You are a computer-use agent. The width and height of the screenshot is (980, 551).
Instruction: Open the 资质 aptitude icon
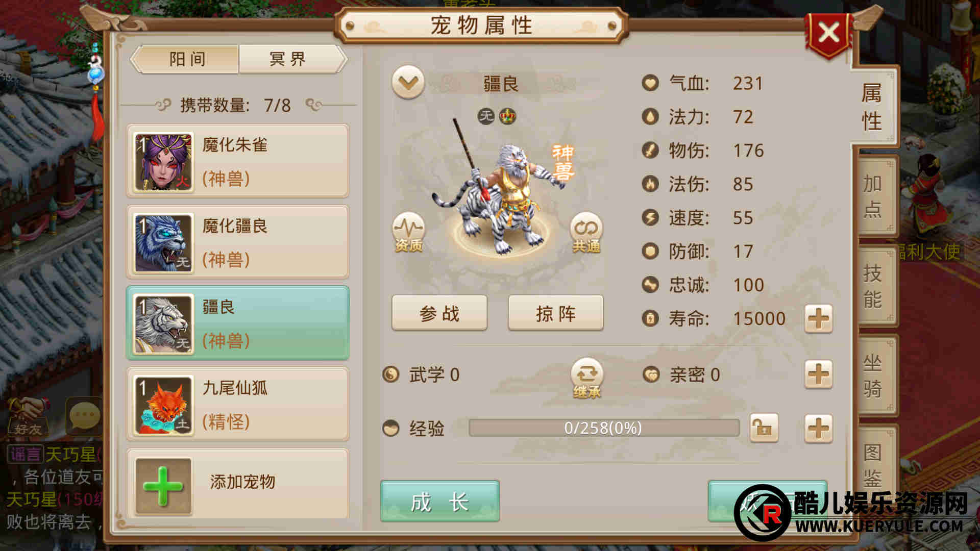[408, 232]
